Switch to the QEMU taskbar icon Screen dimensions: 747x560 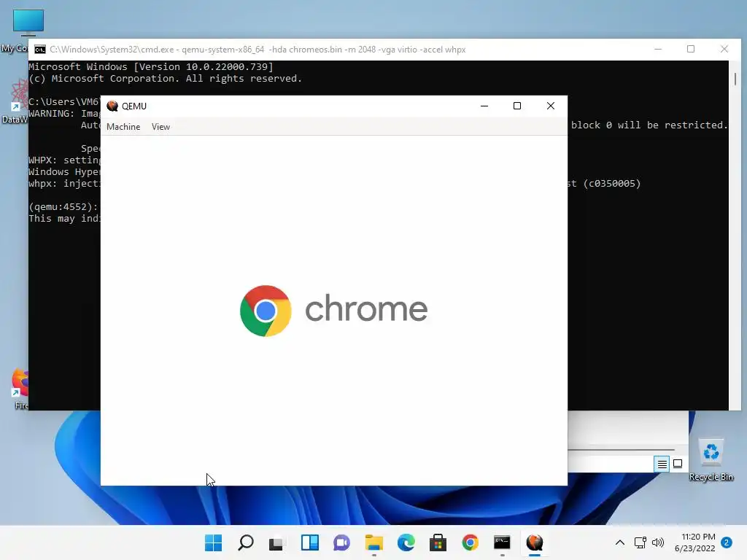click(535, 542)
